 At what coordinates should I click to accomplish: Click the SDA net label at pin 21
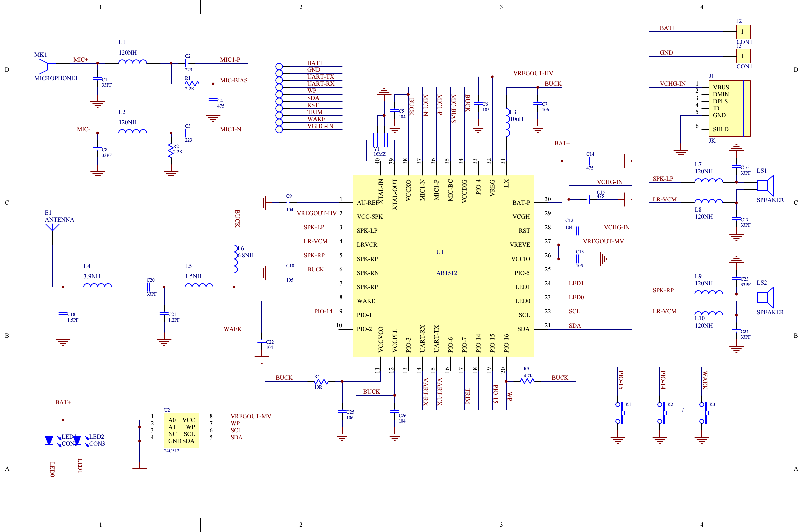pos(575,326)
